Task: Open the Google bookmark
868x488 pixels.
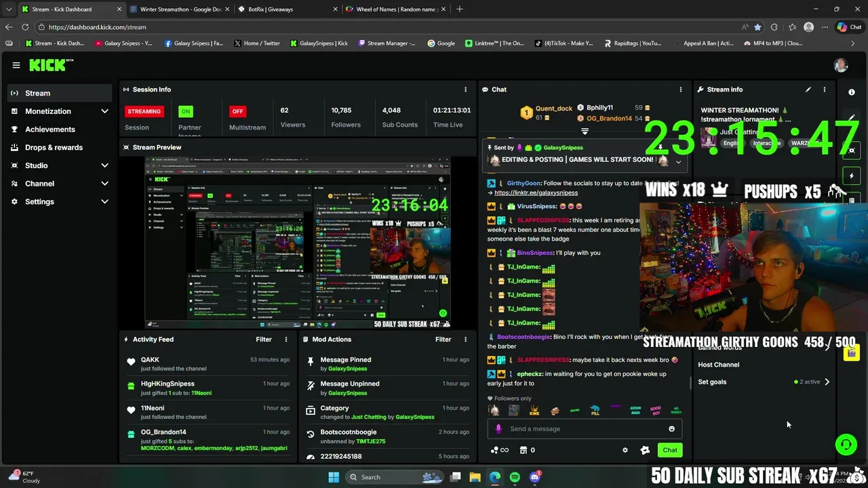Action: click(441, 43)
